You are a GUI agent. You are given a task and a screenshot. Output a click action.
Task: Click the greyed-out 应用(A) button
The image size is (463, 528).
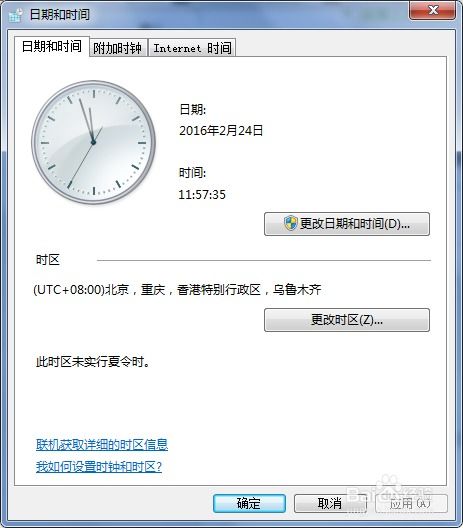pos(411,503)
